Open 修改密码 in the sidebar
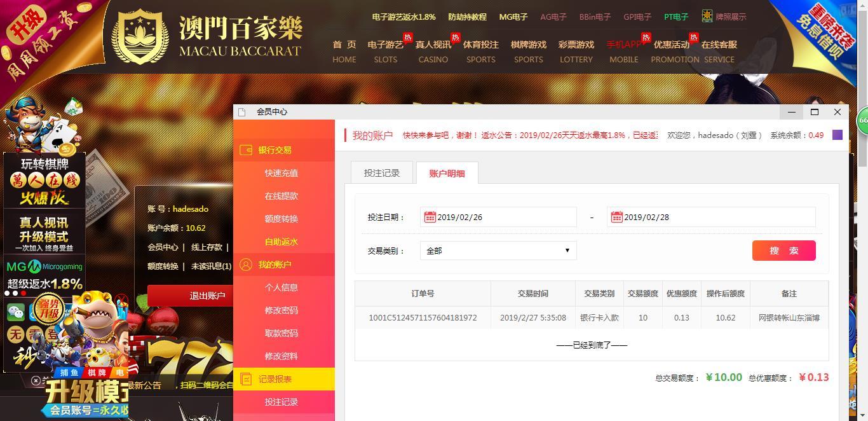 click(281, 310)
